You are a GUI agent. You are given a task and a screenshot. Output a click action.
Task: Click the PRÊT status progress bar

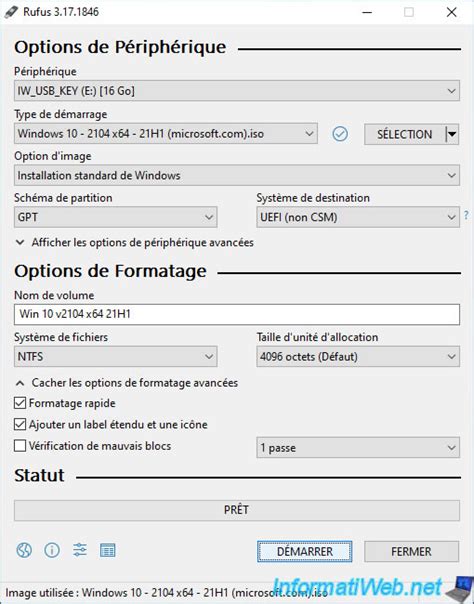pos(237,510)
